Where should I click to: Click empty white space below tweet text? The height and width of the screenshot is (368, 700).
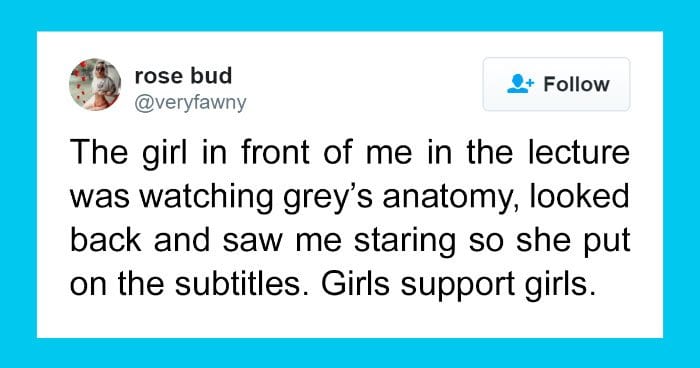pyautogui.click(x=350, y=319)
